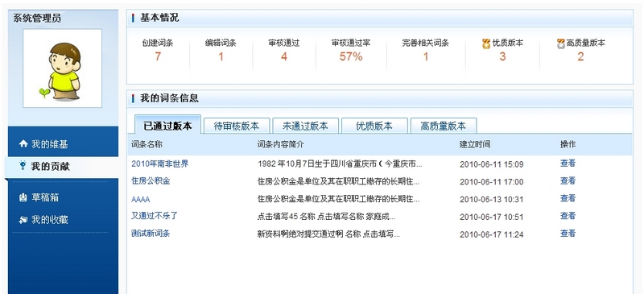Click the home icon beside 我的维基
The height and width of the screenshot is (294, 644).
23,144
